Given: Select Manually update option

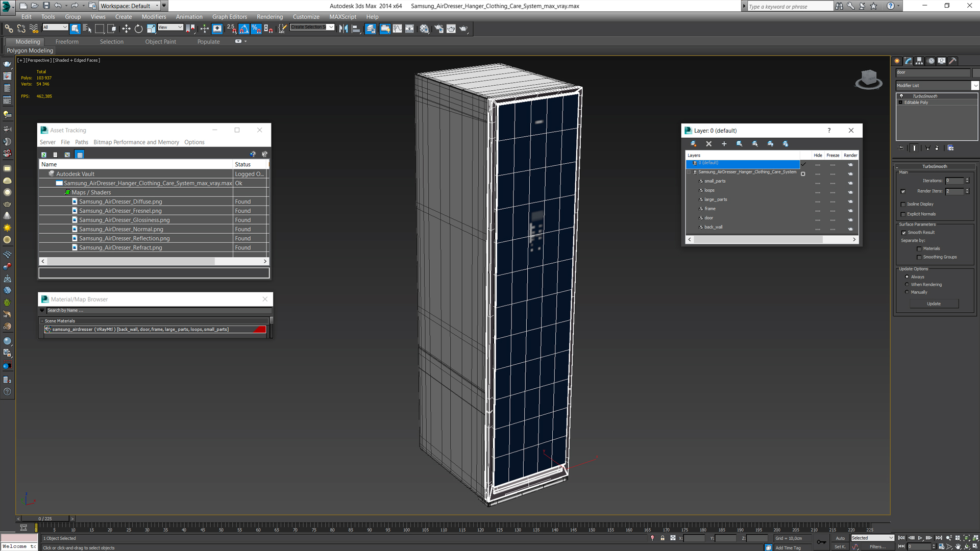Looking at the screenshot, I should coord(907,292).
